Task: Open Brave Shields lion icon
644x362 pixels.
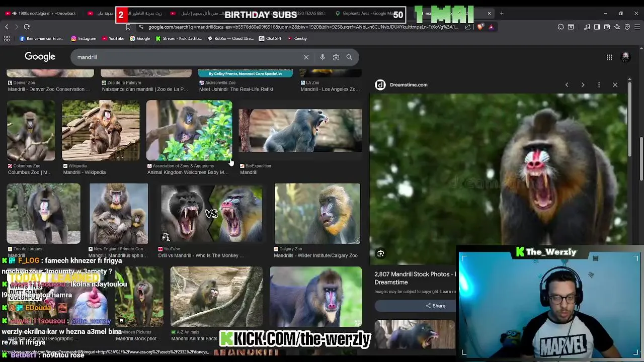Action: pos(480,27)
